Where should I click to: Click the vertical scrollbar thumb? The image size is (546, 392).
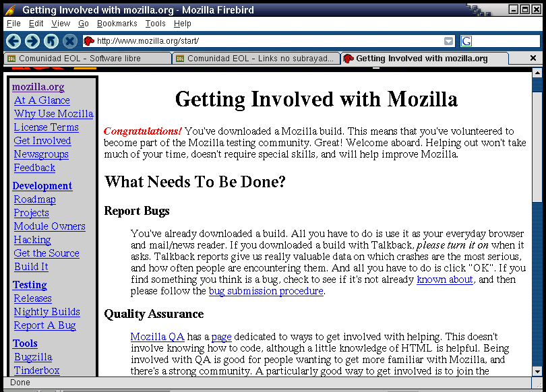tap(537, 146)
